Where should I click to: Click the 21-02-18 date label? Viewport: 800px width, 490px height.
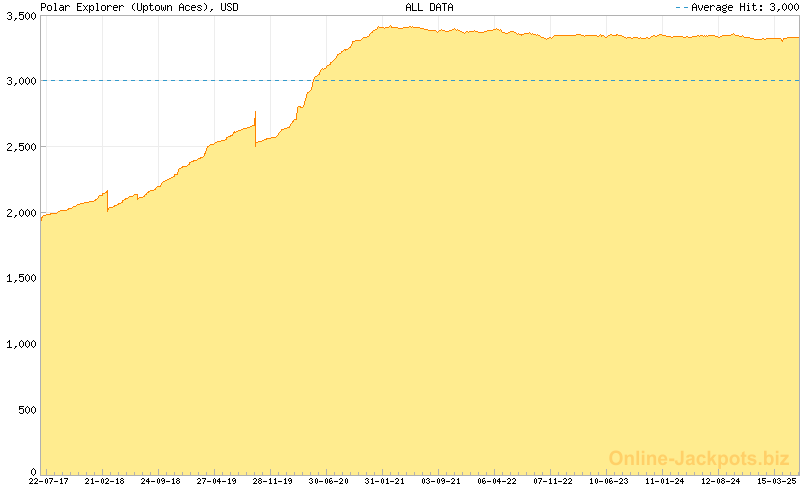(104, 481)
